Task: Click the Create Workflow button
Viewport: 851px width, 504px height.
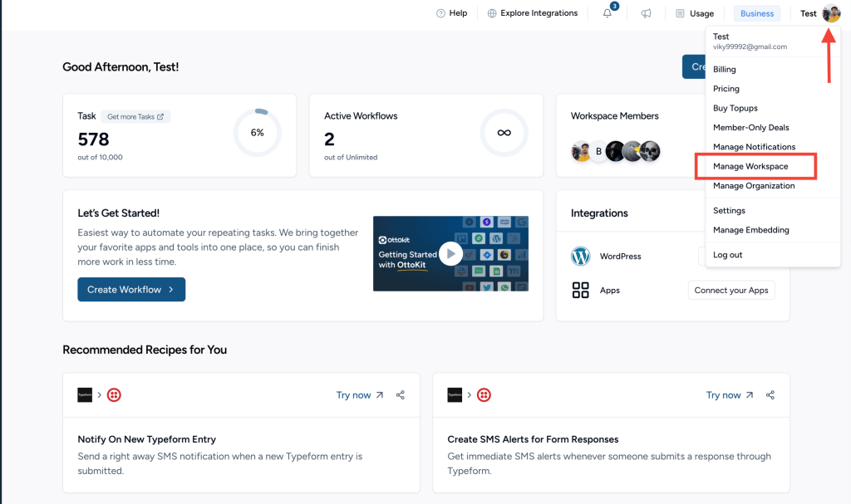Action: click(131, 290)
